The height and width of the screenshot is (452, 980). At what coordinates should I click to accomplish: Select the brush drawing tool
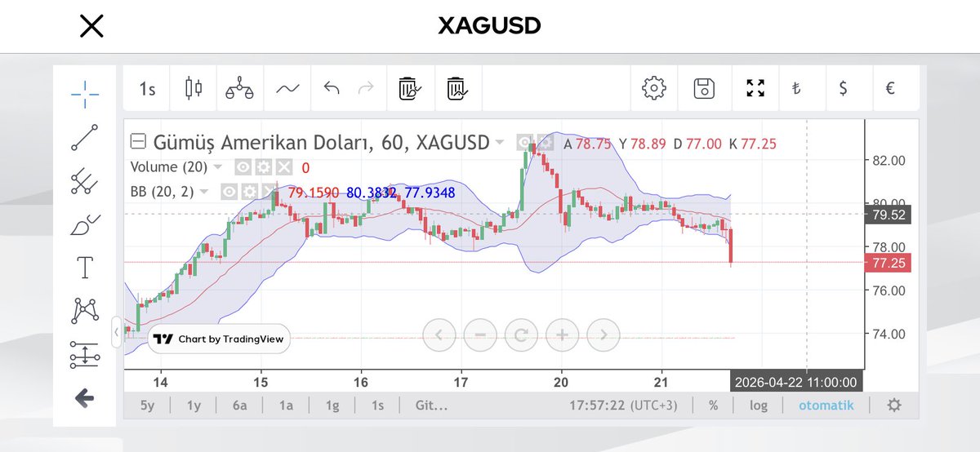pos(84,224)
